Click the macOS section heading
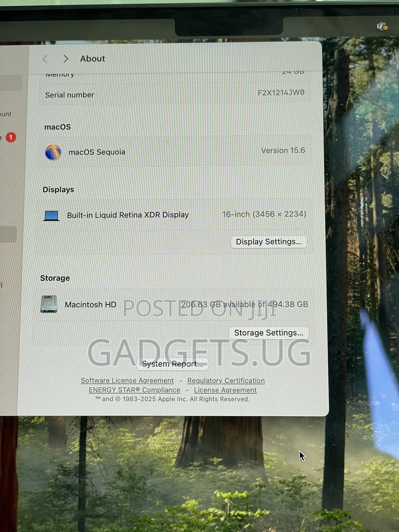The width and height of the screenshot is (399, 532). [58, 127]
